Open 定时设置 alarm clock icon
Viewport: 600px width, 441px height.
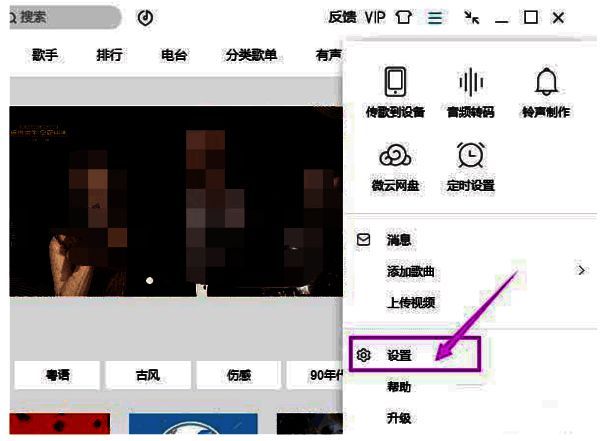click(x=471, y=155)
